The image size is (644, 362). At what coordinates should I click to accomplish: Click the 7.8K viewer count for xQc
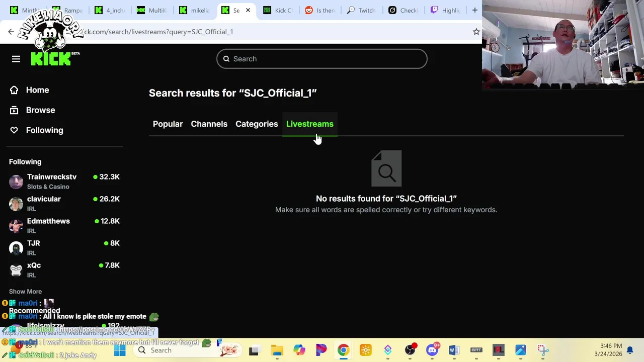coord(112,265)
